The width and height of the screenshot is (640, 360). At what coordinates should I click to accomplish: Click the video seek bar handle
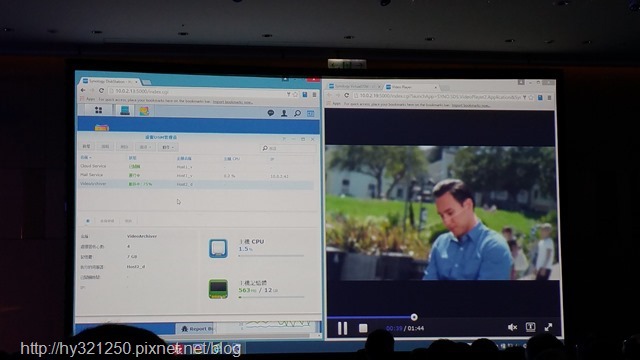coord(414,317)
